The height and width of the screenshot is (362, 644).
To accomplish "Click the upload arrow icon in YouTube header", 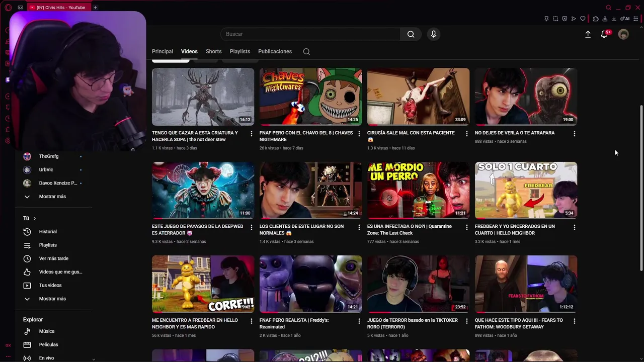I will click(x=588, y=34).
